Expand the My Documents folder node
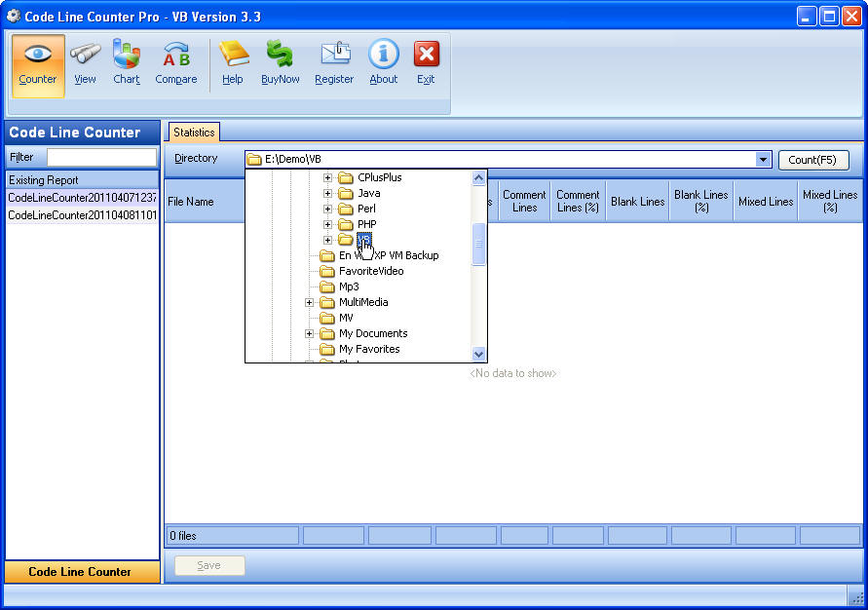The height and width of the screenshot is (610, 868). pos(310,334)
